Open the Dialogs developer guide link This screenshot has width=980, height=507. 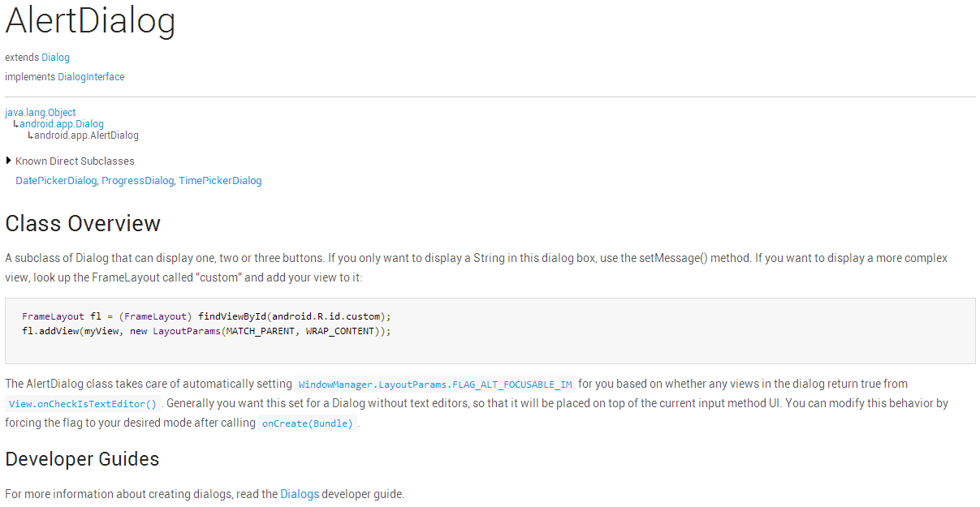click(x=300, y=494)
